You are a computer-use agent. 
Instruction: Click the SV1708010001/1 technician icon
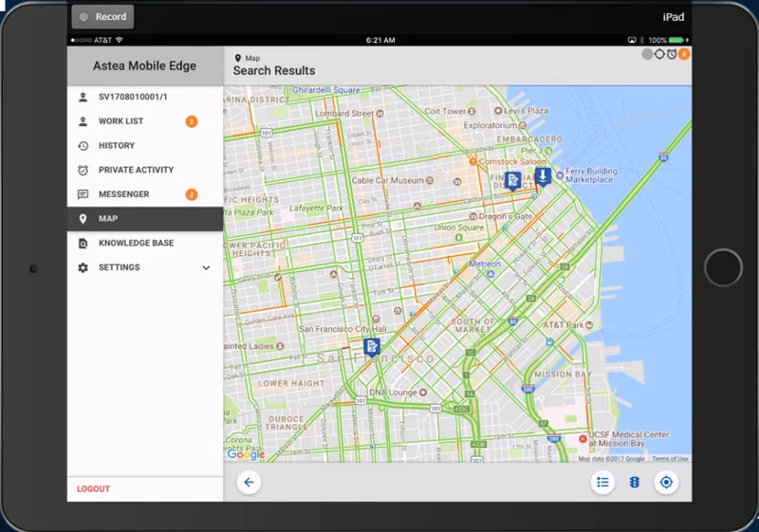(83, 97)
